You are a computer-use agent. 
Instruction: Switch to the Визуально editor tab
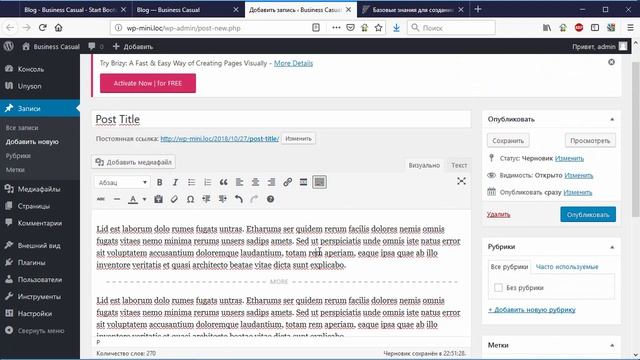(424, 165)
